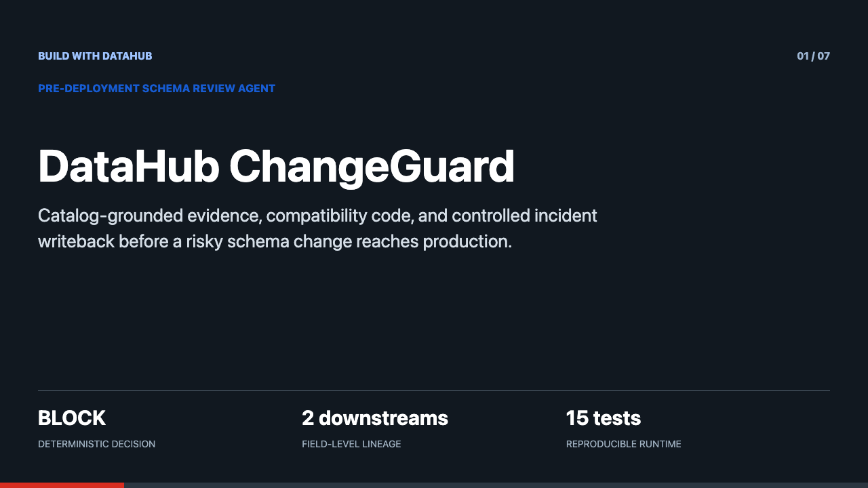Click the horizontal divider above the statistics
Image resolution: width=868 pixels, height=488 pixels.
(434, 391)
